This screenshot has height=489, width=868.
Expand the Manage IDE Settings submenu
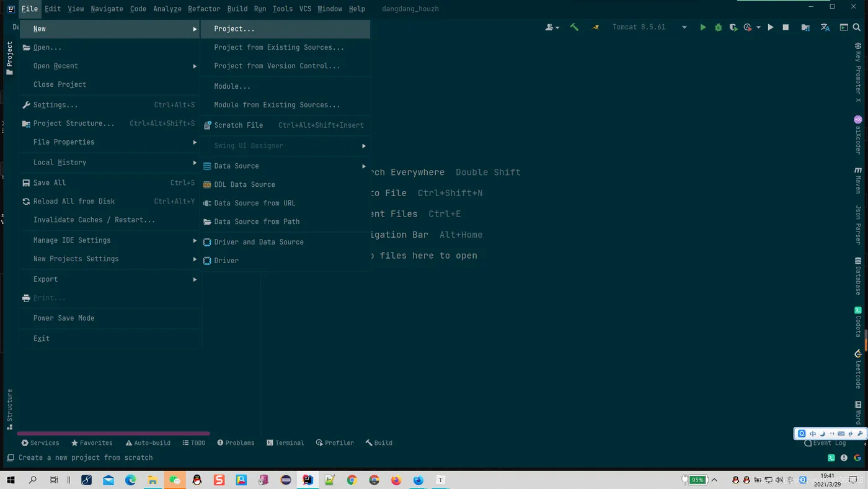110,240
